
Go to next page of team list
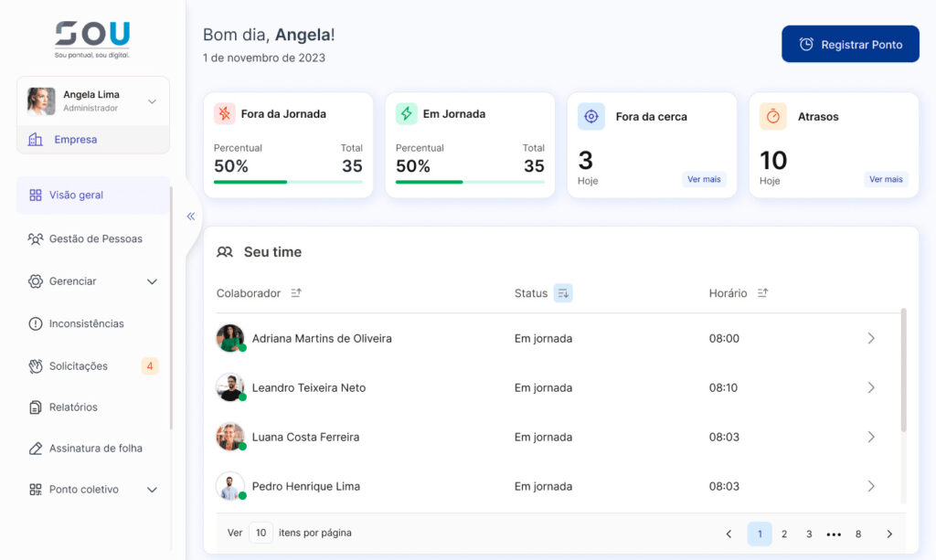888,534
